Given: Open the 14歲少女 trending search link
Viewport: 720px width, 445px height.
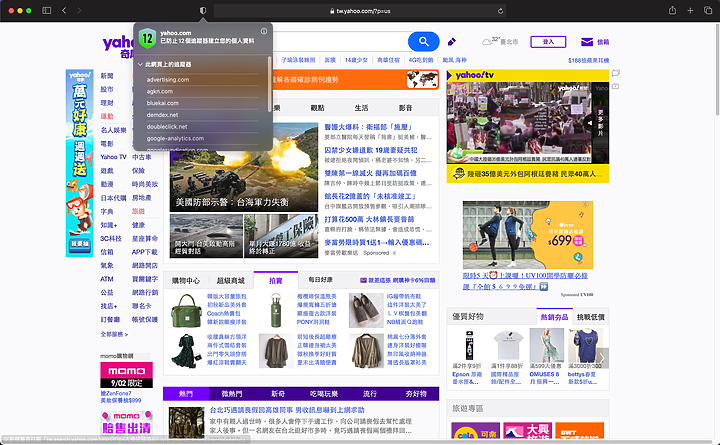Looking at the screenshot, I should click(356, 60).
